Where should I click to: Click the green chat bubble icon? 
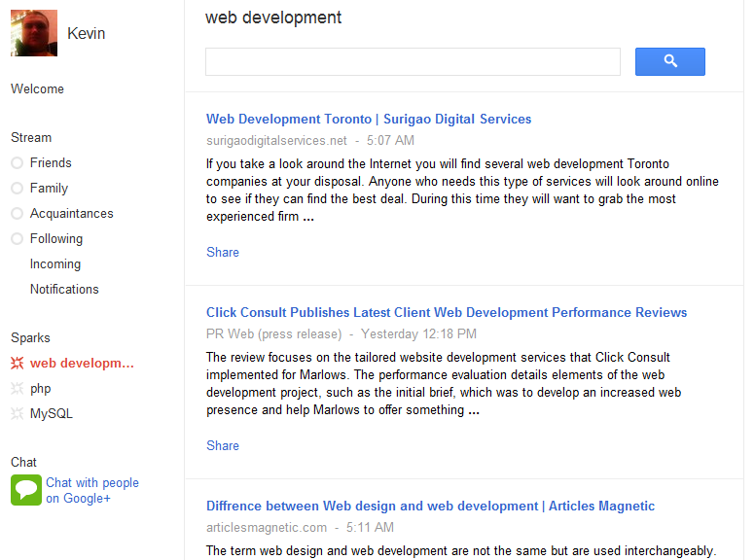[x=26, y=490]
